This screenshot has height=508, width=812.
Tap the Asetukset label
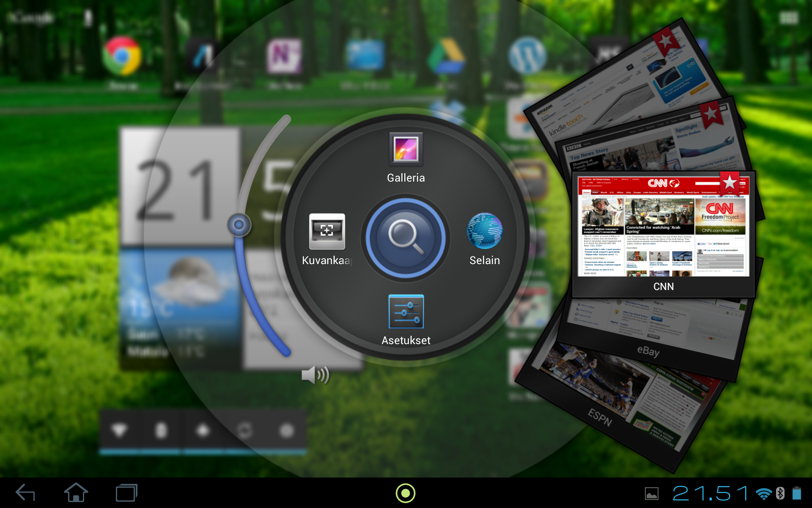[406, 340]
